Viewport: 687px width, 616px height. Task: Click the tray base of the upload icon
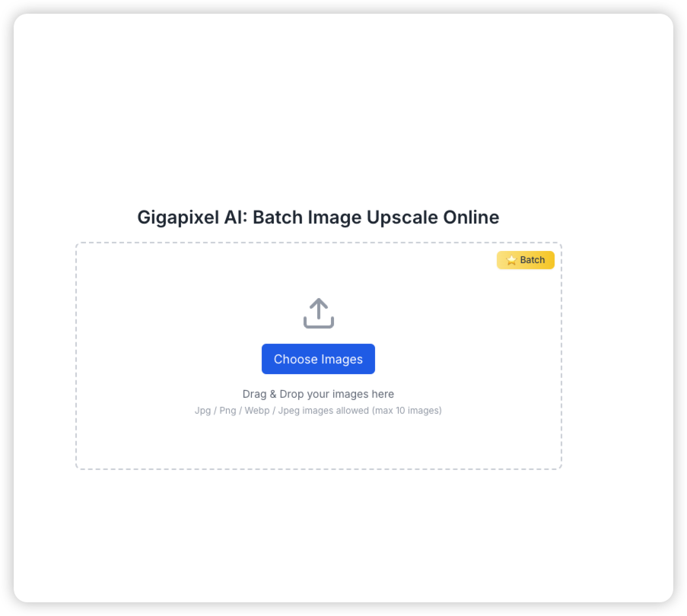319,323
